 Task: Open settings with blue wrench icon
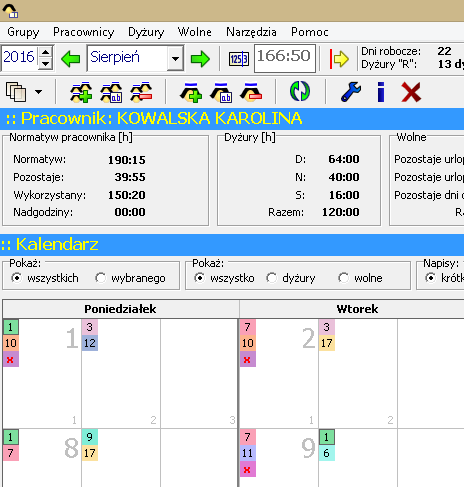[351, 92]
